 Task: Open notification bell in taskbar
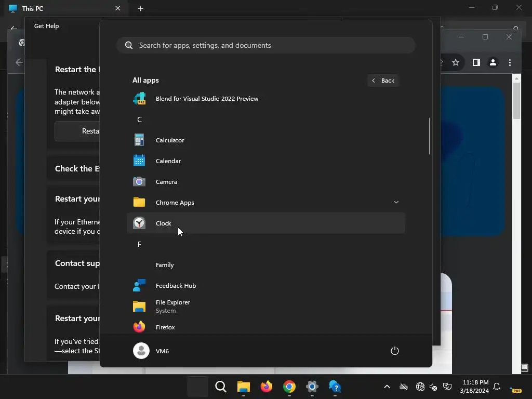[x=497, y=387]
